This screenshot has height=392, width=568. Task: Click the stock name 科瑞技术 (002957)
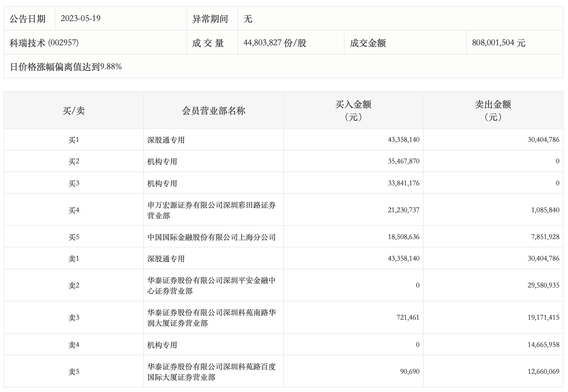(x=44, y=43)
